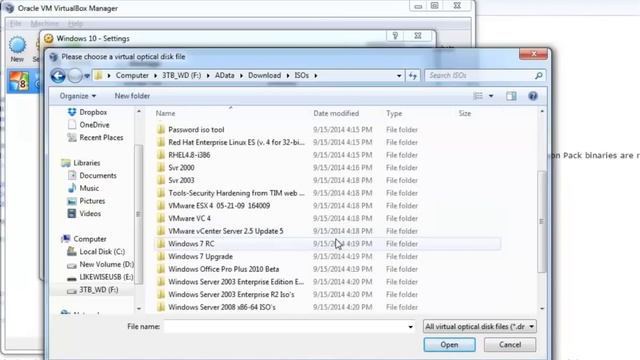Screen dimensions: 640x360
Task: Open the All virtual optical disk files filter
Action: pyautogui.click(x=480, y=327)
